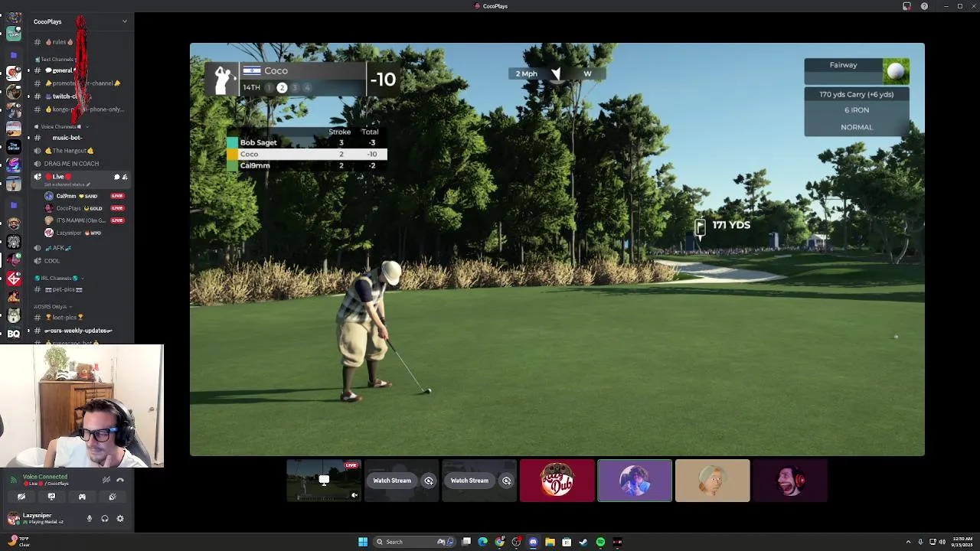Start an activity with controller icon
980x551 pixels.
point(82,497)
